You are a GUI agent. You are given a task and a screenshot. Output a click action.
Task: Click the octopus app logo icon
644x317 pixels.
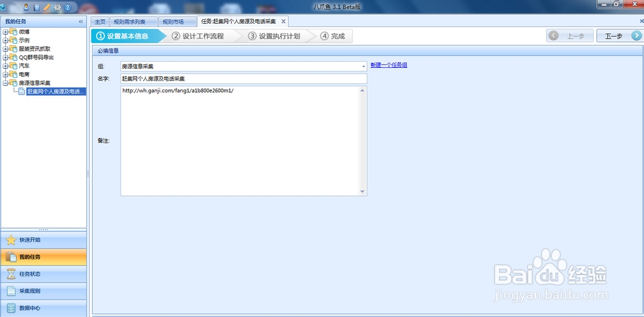pyautogui.click(x=3, y=7)
